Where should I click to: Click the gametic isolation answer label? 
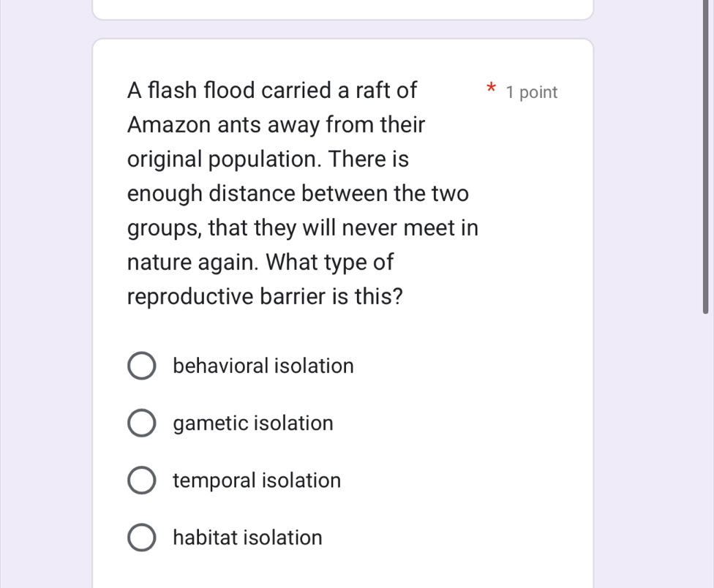coord(252,423)
